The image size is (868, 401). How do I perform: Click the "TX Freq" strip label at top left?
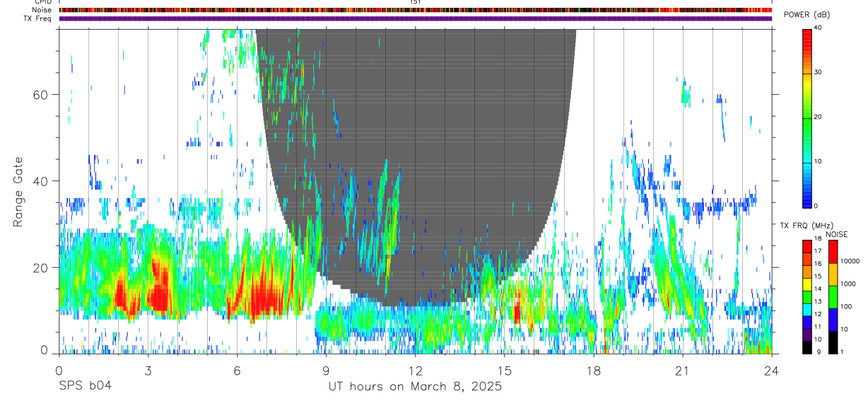(x=38, y=18)
